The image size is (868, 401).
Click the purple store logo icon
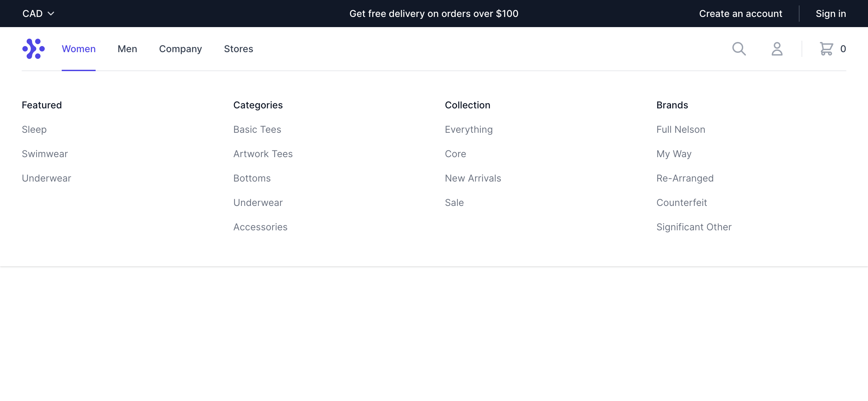[33, 49]
